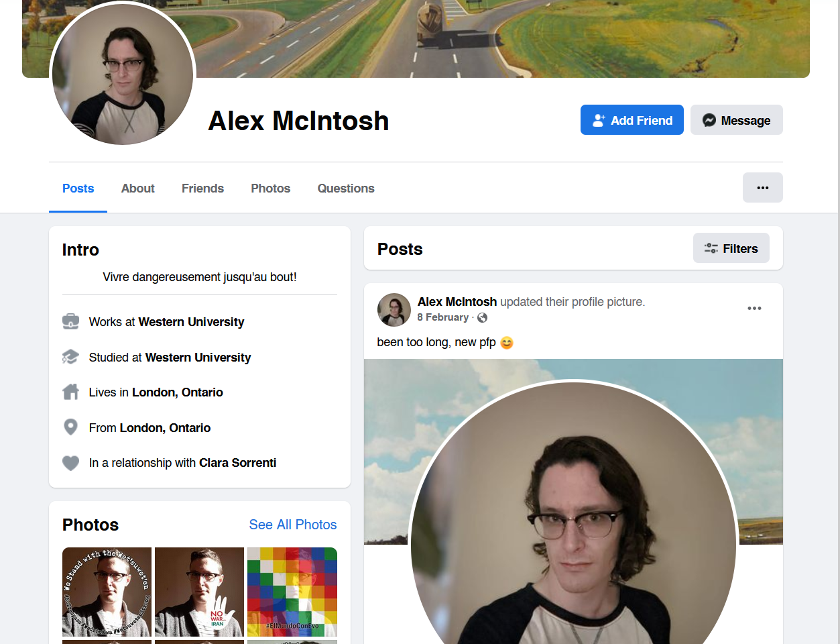Open Clara Sorrenti's profile link
Screen dimensions: 840x644
pyautogui.click(x=238, y=463)
